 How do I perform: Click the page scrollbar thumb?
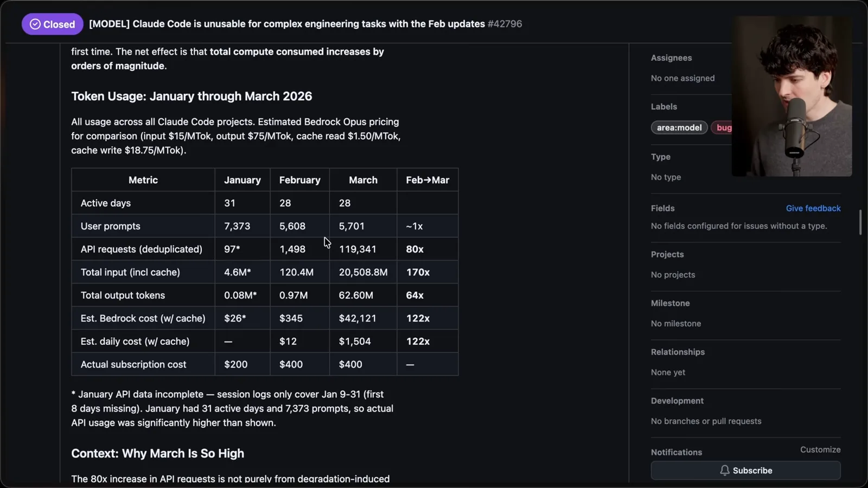tap(860, 222)
